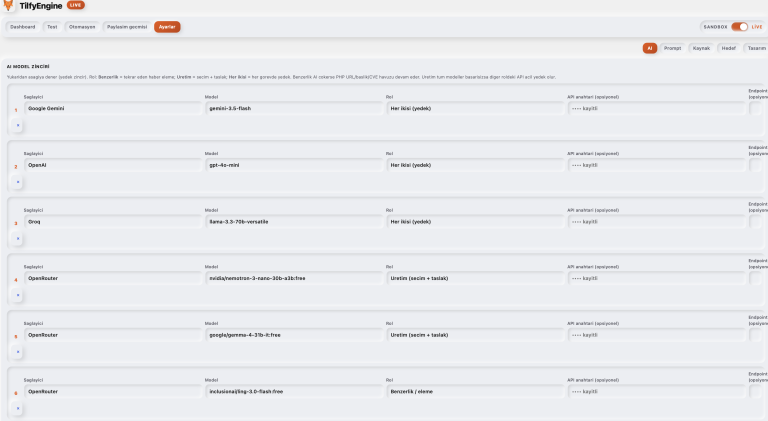Open the Otomasyon tab
This screenshot has height=421, width=768.
(x=82, y=27)
